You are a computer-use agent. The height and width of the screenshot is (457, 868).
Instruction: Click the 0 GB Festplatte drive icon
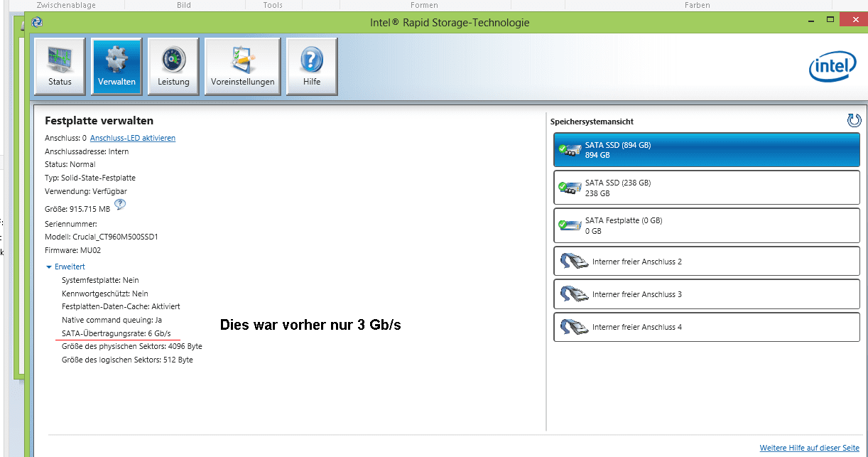[x=569, y=225]
